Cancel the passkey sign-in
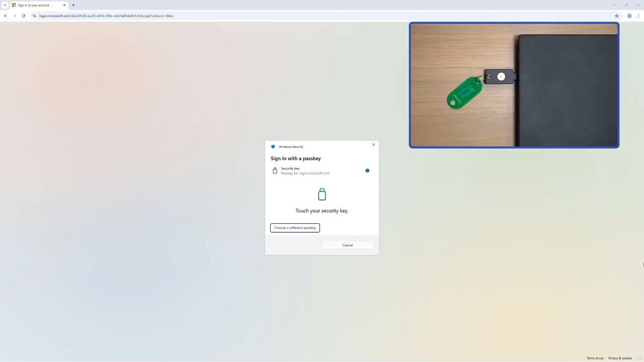The image size is (644, 362). coord(347,245)
